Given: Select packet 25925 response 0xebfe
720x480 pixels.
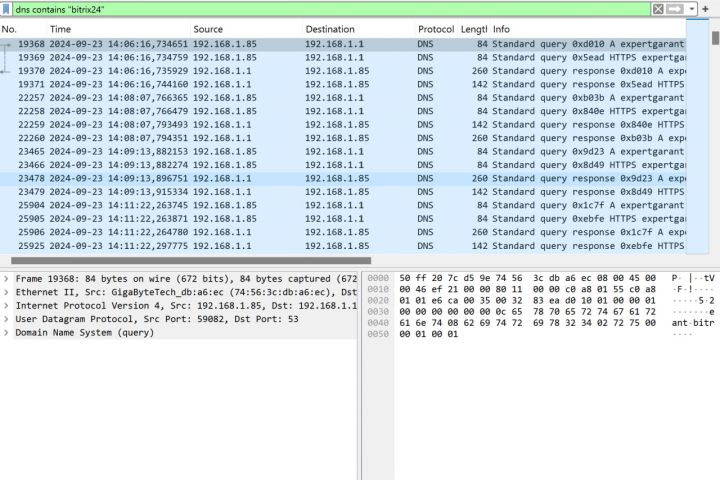Looking at the screenshot, I should (343, 246).
